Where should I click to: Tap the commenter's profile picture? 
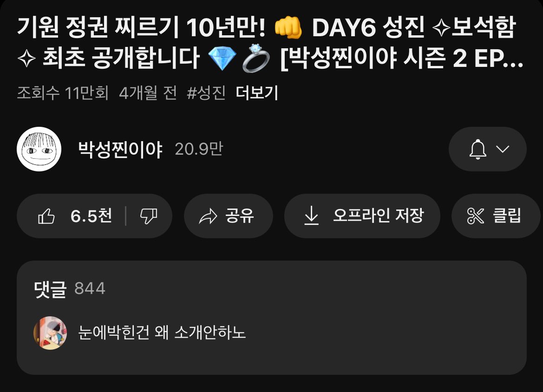tap(50, 333)
